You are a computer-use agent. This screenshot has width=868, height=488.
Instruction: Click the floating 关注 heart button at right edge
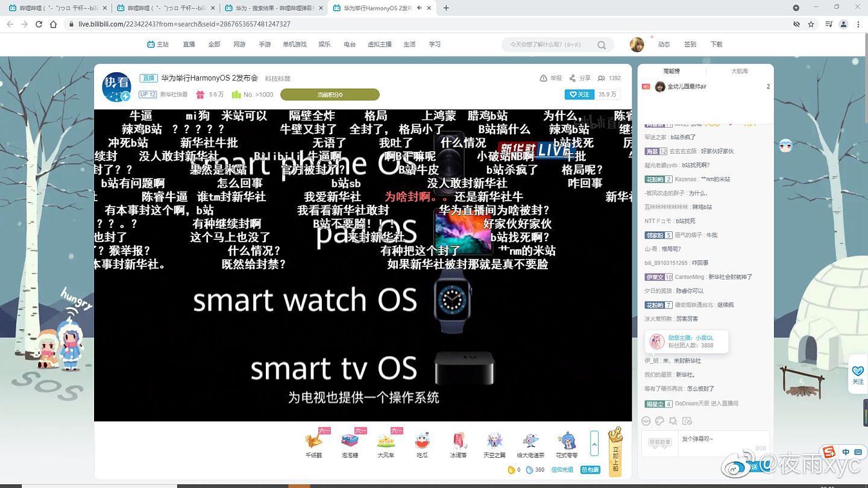pyautogui.click(x=858, y=374)
